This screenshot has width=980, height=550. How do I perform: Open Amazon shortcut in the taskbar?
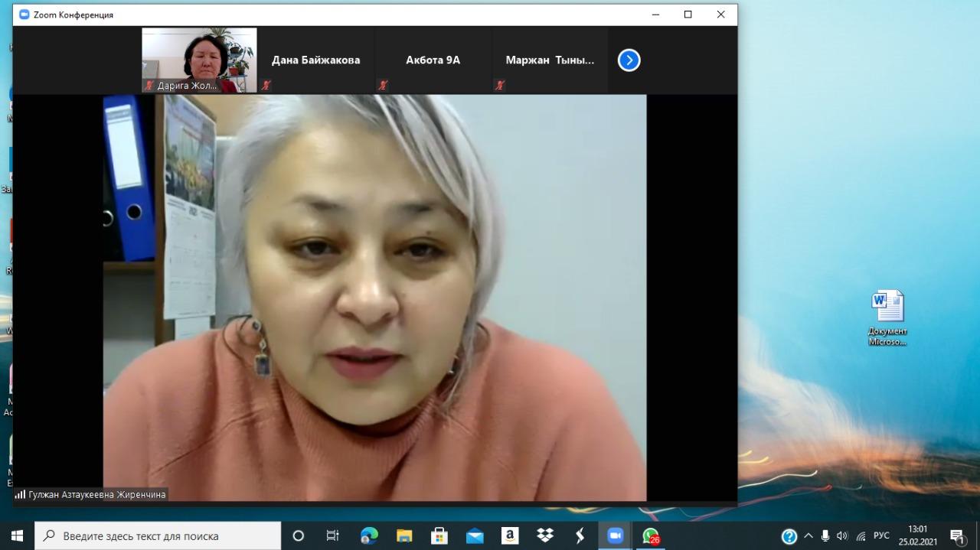(510, 535)
